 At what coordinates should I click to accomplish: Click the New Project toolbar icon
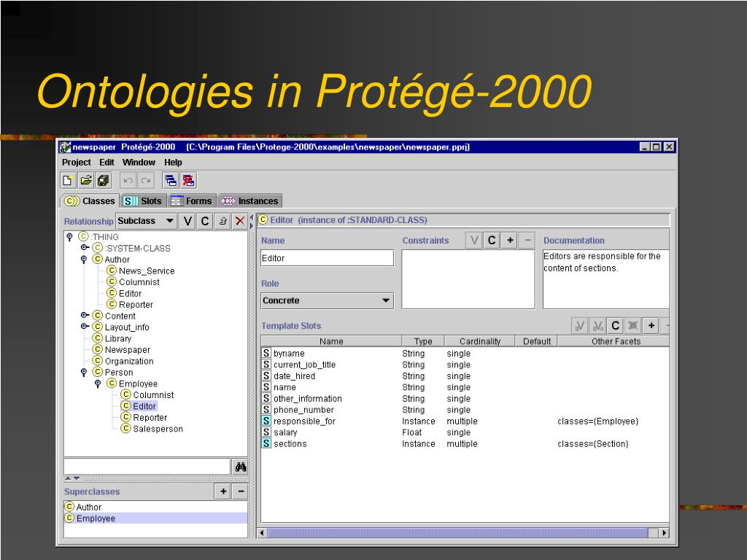point(68,181)
